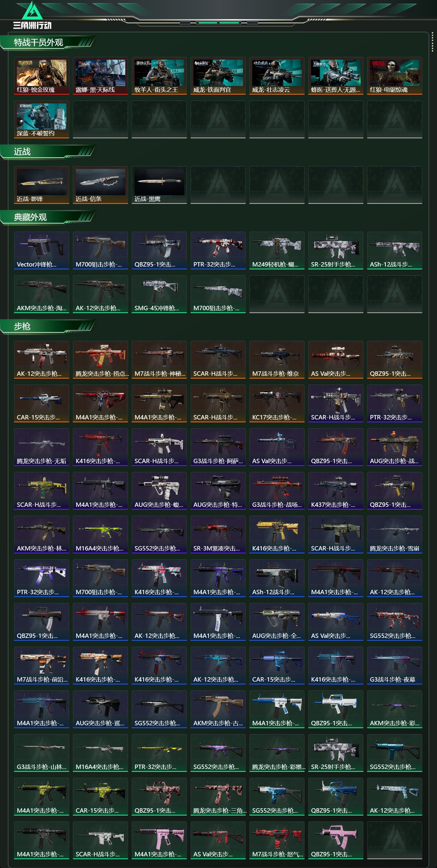Pick the 牧羊人-街头之王 skin card
The height and width of the screenshot is (868, 437).
coord(159,76)
